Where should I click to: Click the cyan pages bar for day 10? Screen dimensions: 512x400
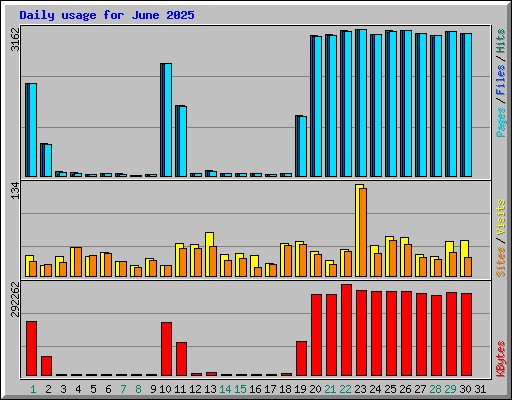168,120
